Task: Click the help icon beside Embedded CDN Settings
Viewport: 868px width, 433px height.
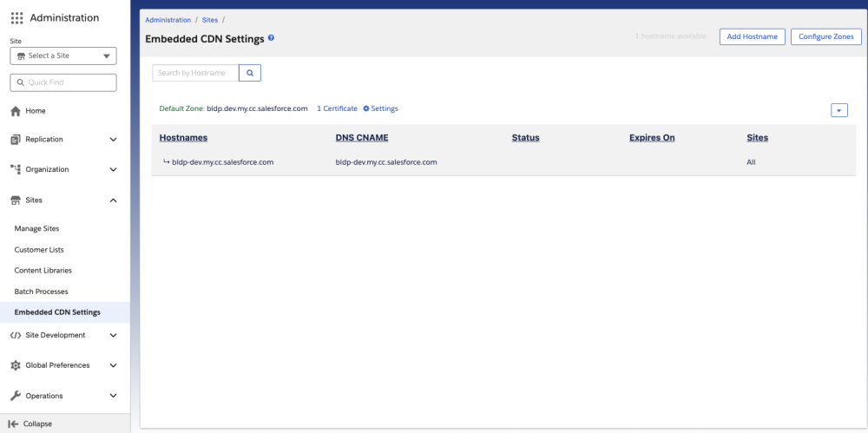Action: pyautogui.click(x=272, y=38)
